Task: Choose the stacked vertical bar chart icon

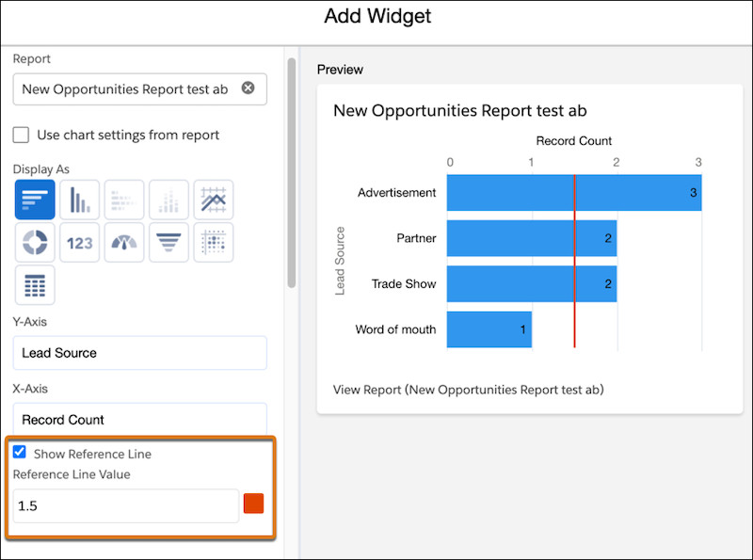Action: point(168,200)
